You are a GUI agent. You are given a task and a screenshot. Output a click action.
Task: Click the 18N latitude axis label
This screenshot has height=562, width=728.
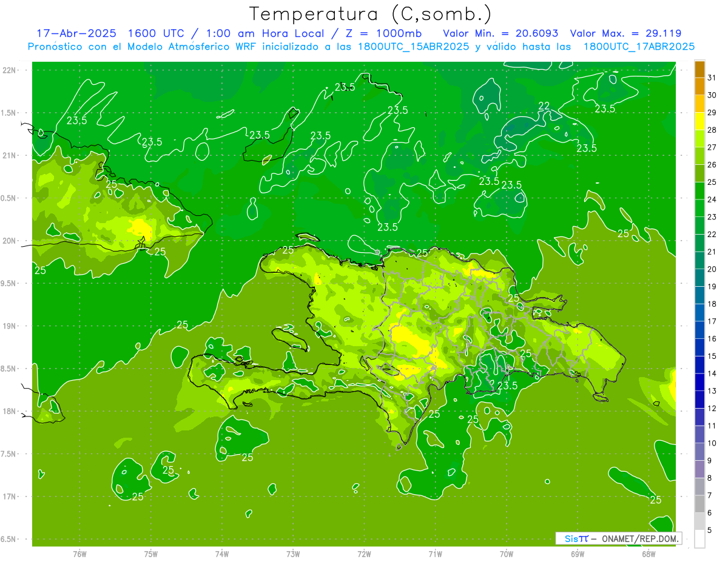tap(9, 412)
